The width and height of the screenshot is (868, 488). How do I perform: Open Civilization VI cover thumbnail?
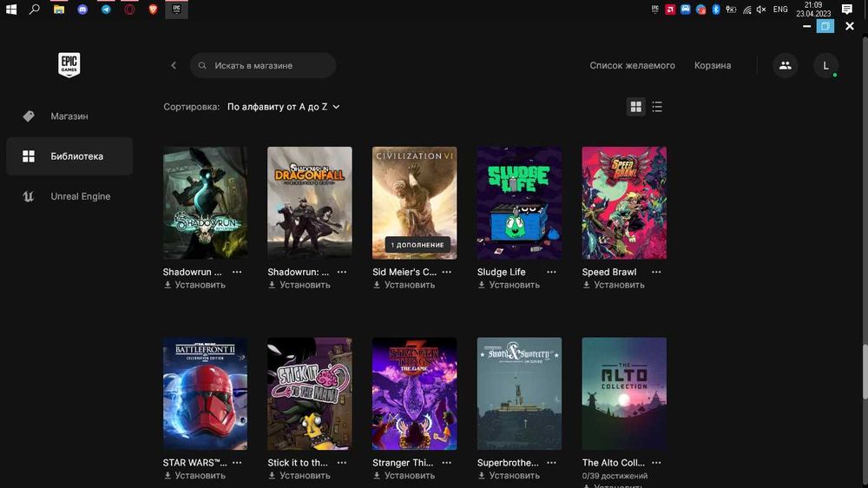click(415, 202)
